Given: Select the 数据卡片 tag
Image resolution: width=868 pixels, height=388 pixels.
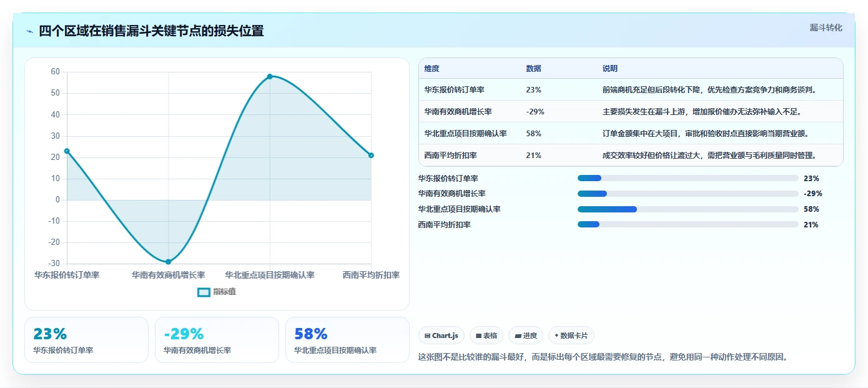Looking at the screenshot, I should click(571, 336).
